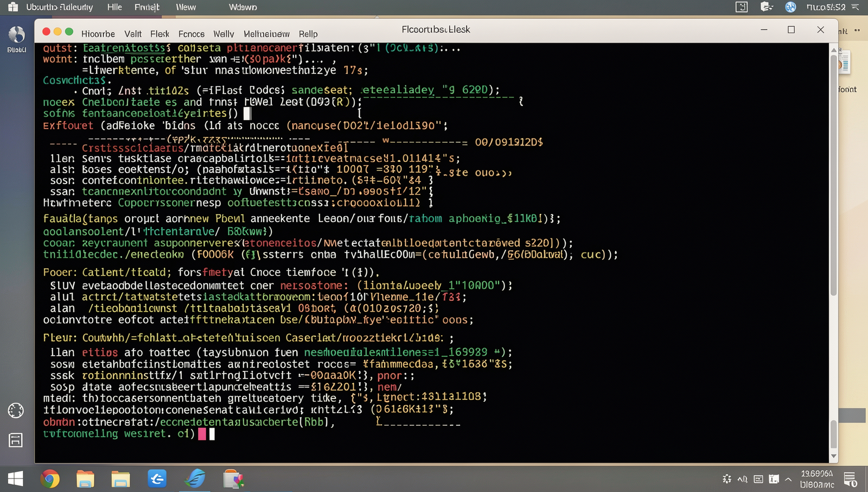Click the volume icon in the system tray
The width and height of the screenshot is (868, 492).
[x=743, y=479]
